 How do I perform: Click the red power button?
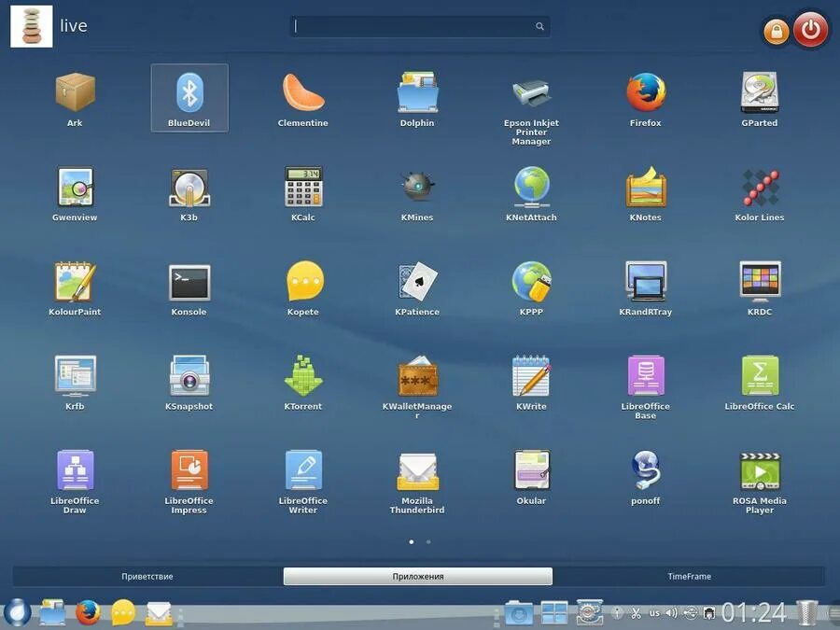click(x=810, y=30)
